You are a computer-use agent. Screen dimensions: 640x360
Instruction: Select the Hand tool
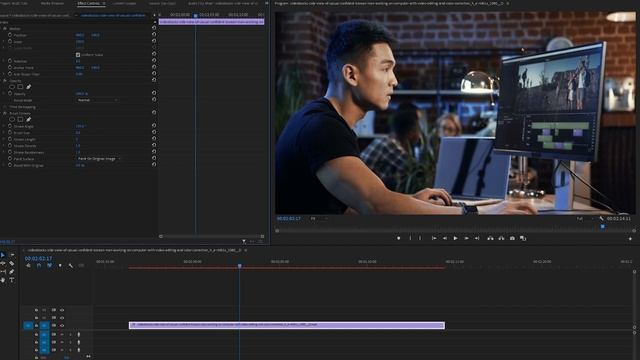click(x=3, y=280)
